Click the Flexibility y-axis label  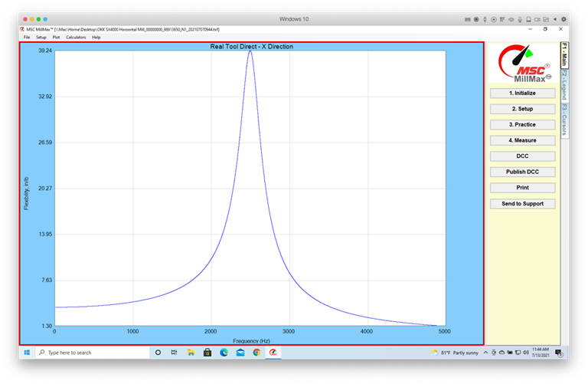point(26,193)
